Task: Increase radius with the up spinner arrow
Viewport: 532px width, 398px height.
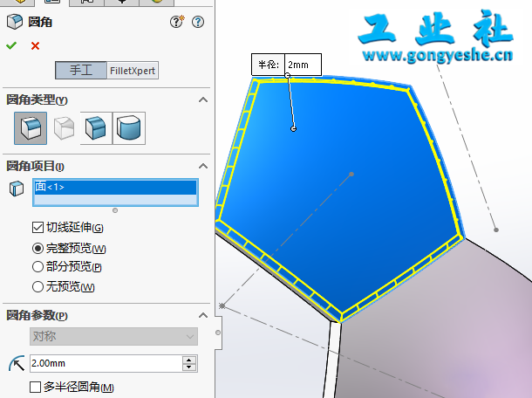Action: click(189, 360)
